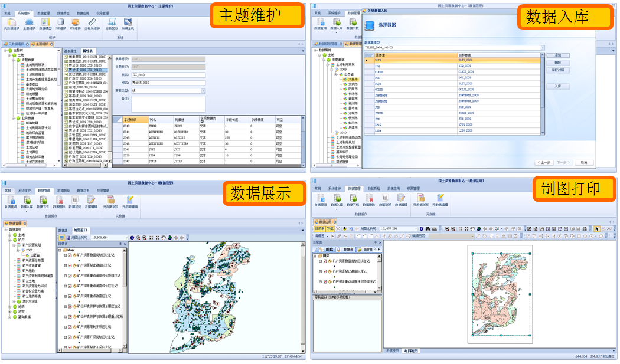
Task: Click the empty 备注 text area
Action: point(168,104)
